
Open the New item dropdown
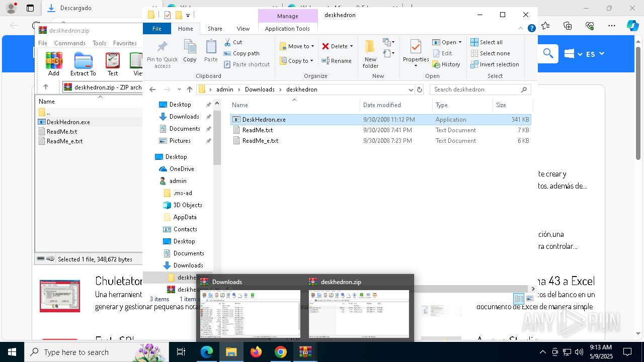(389, 42)
